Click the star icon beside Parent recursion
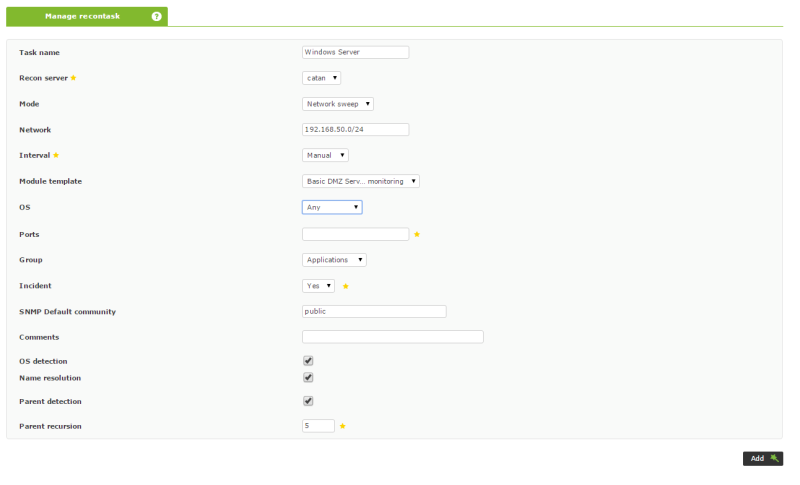Screen dimensions: 800x485 343,426
